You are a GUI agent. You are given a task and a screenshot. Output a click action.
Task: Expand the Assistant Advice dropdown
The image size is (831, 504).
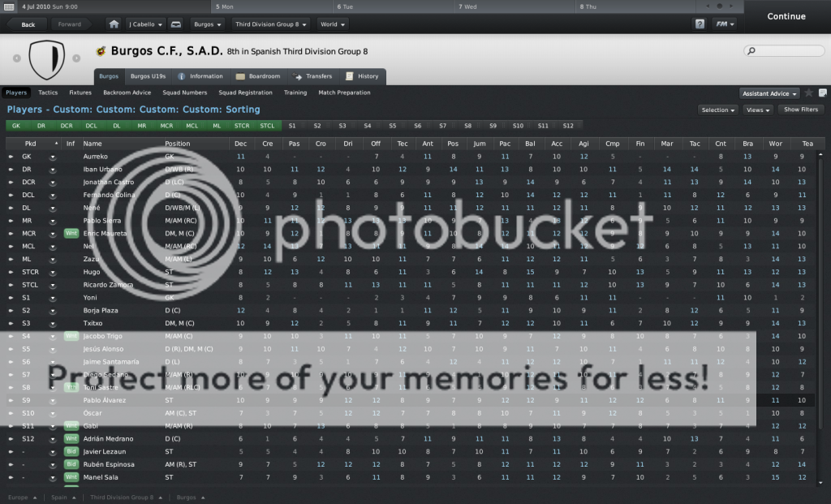[x=769, y=93]
